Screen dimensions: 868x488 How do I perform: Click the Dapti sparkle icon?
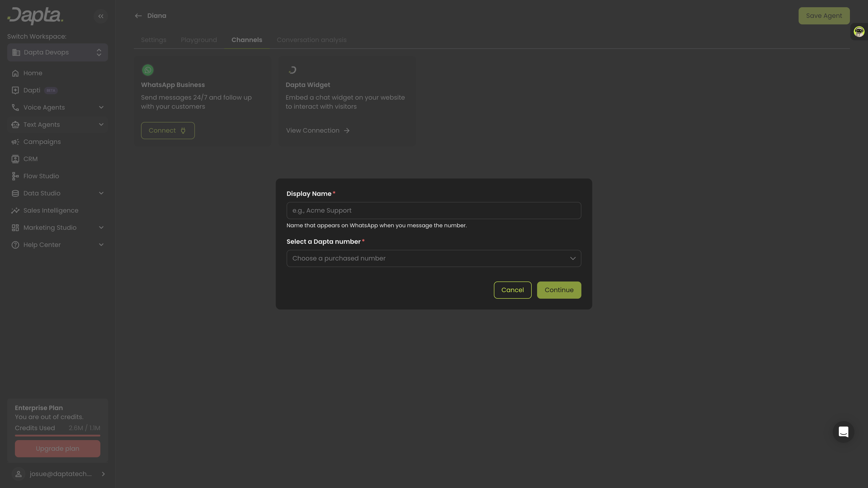[x=15, y=90]
